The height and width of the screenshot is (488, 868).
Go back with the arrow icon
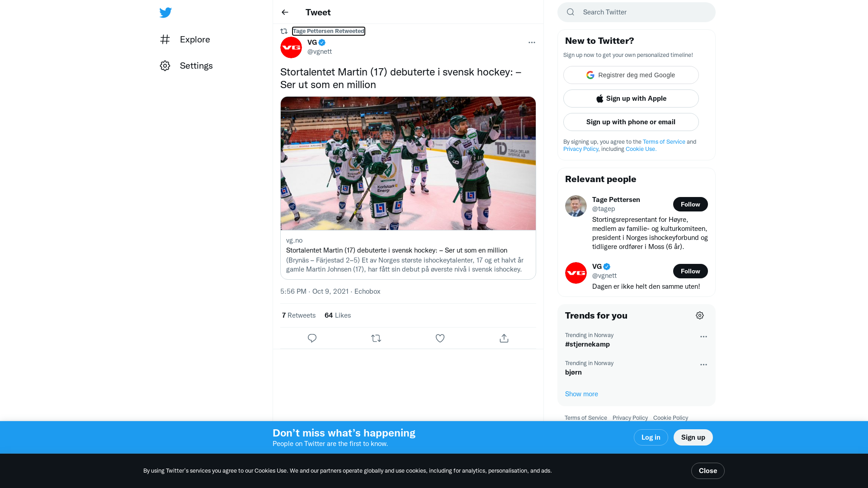(285, 12)
